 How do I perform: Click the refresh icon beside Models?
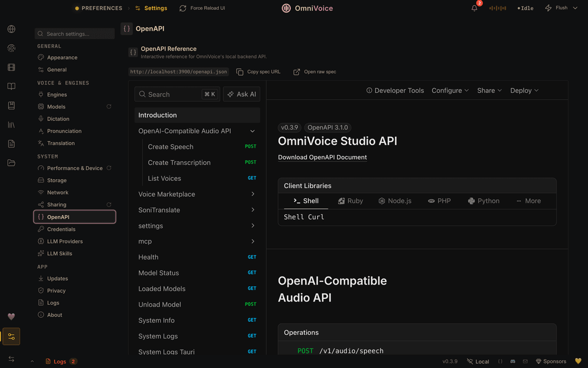click(109, 107)
